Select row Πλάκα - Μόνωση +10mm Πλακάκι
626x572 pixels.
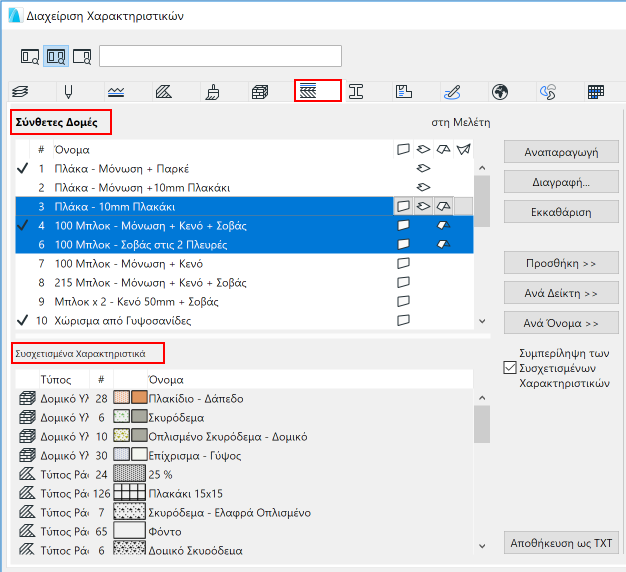point(244,188)
